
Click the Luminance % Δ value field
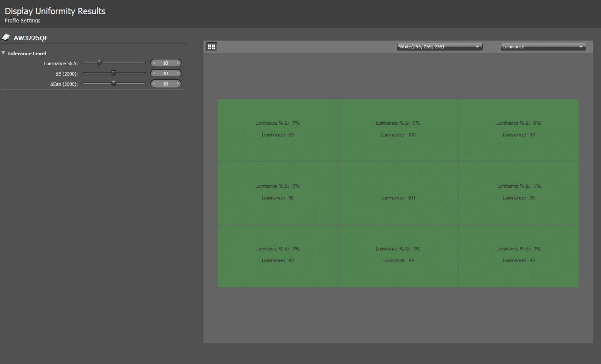click(x=165, y=63)
